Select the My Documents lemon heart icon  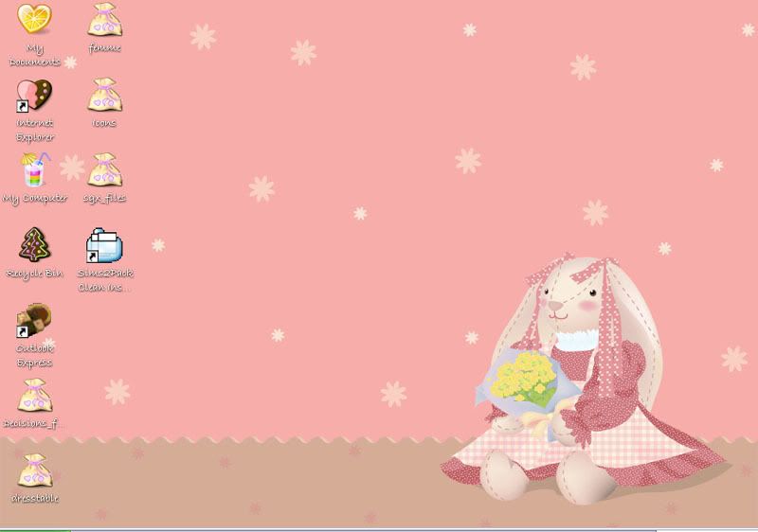tap(34, 19)
